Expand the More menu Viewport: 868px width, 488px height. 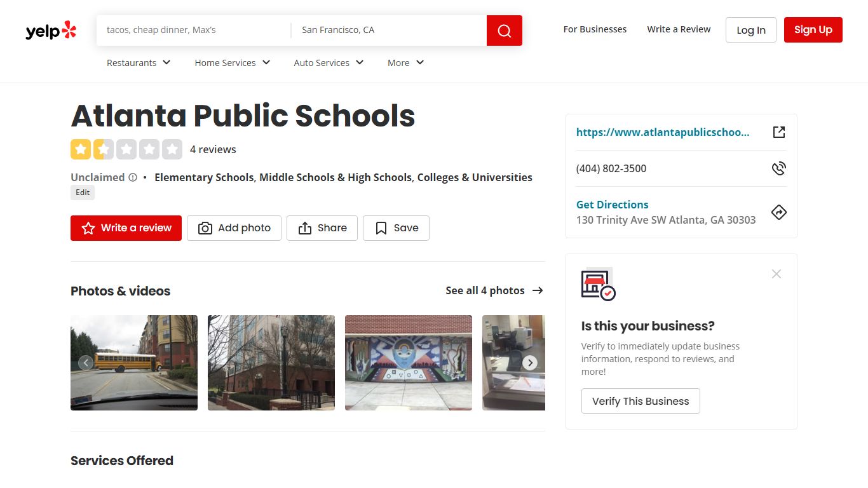point(406,63)
